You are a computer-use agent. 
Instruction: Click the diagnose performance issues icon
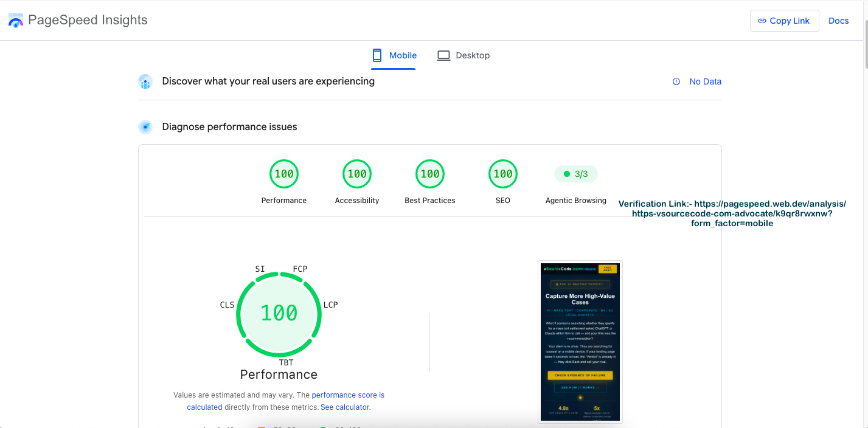pos(145,127)
